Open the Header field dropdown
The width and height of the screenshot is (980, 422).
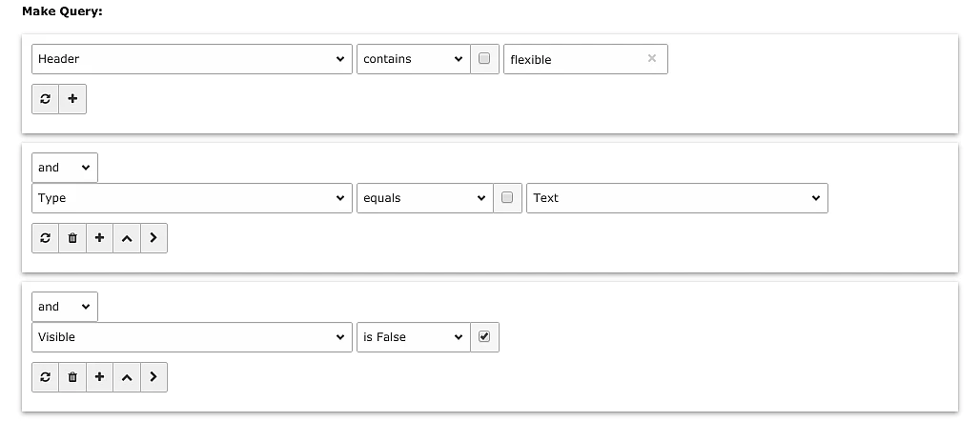(x=192, y=59)
